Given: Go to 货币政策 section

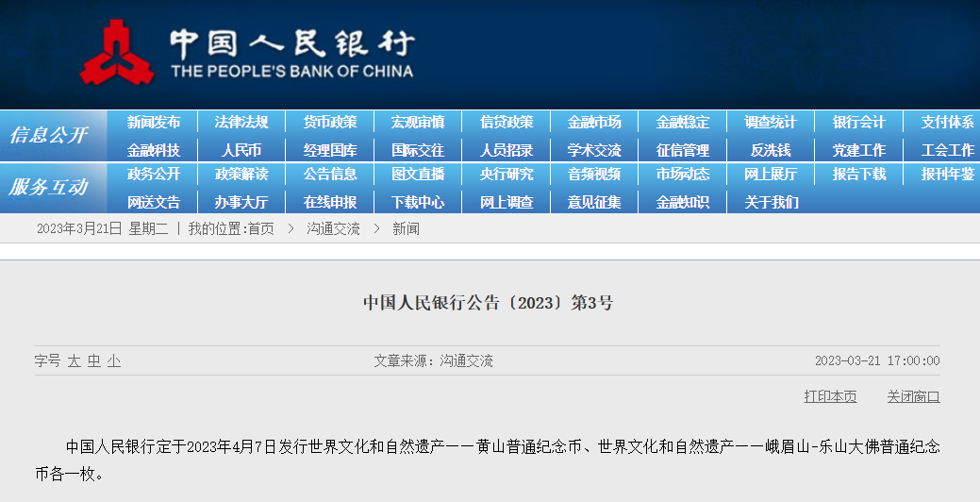Looking at the screenshot, I should 330,122.
